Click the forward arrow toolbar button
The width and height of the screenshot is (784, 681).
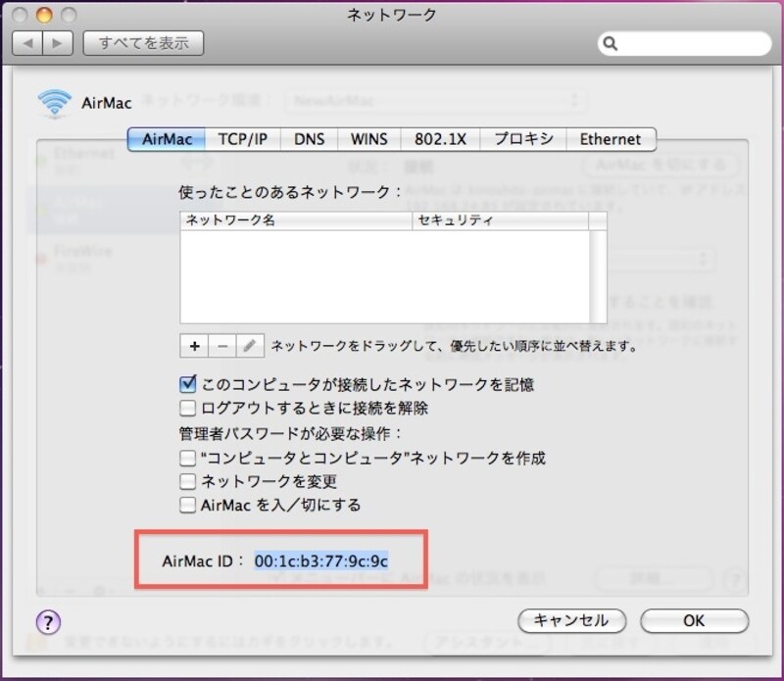click(58, 43)
